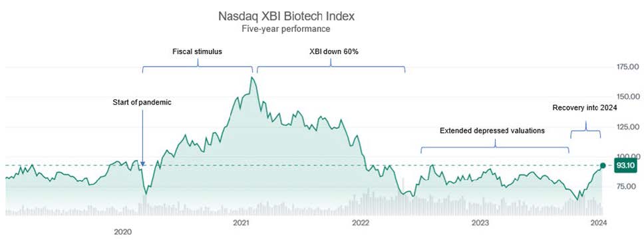
Task: Select the XBI down 60% annotation label
Action: point(331,52)
